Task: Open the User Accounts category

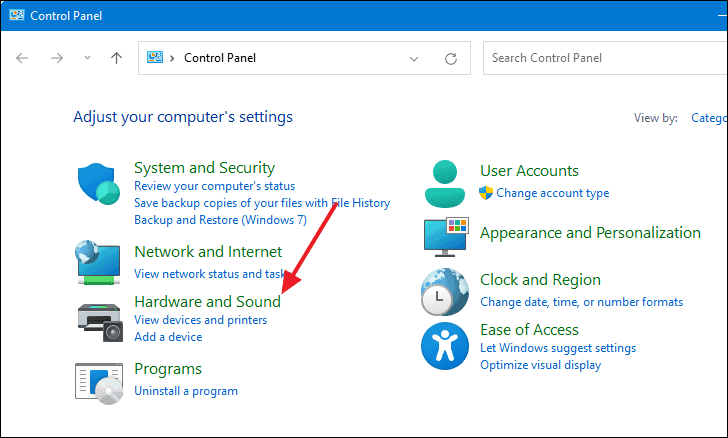Action: coord(529,171)
